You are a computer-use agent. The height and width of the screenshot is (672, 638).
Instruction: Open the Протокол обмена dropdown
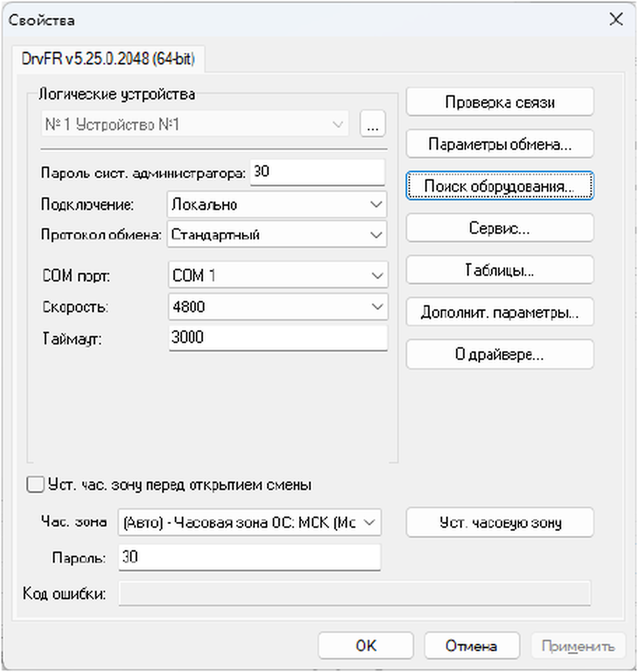[x=276, y=234]
